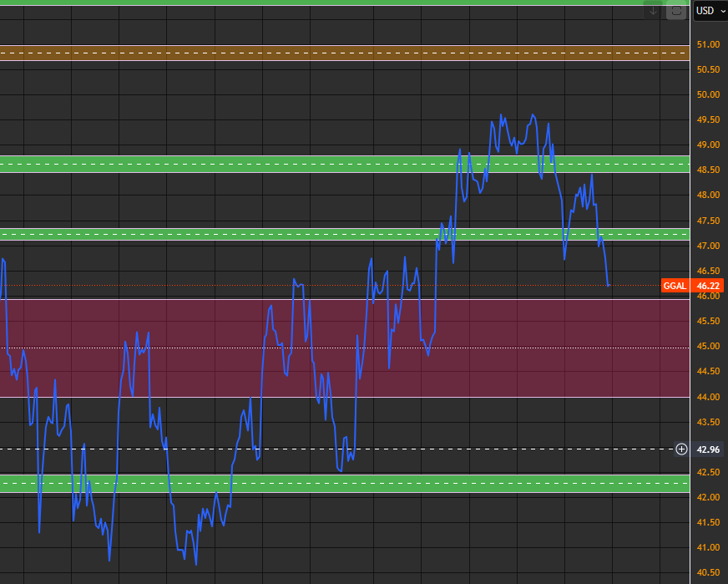Image resolution: width=728 pixels, height=584 pixels.
Task: Select the brown zone near 51.00
Action: tap(345, 53)
